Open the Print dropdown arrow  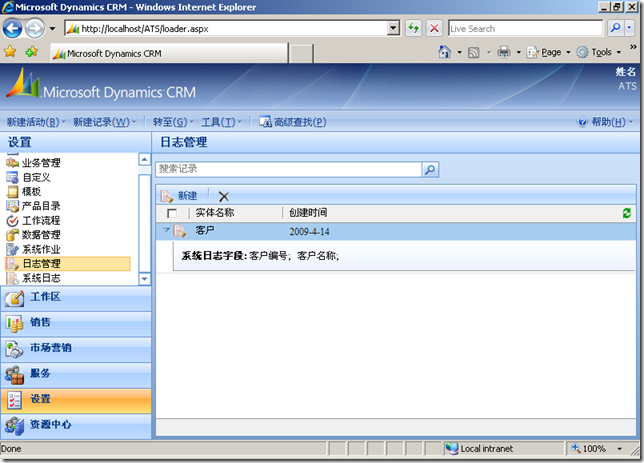pyautogui.click(x=518, y=53)
